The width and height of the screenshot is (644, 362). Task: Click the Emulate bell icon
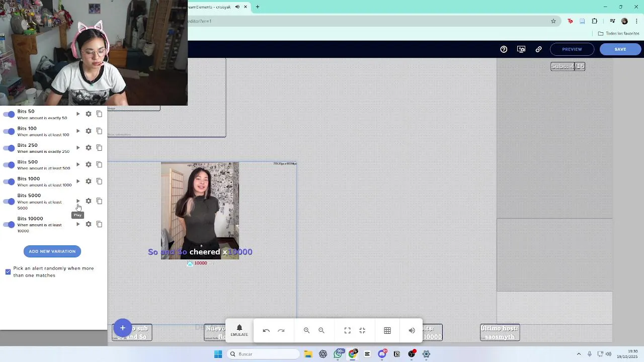pos(239,330)
